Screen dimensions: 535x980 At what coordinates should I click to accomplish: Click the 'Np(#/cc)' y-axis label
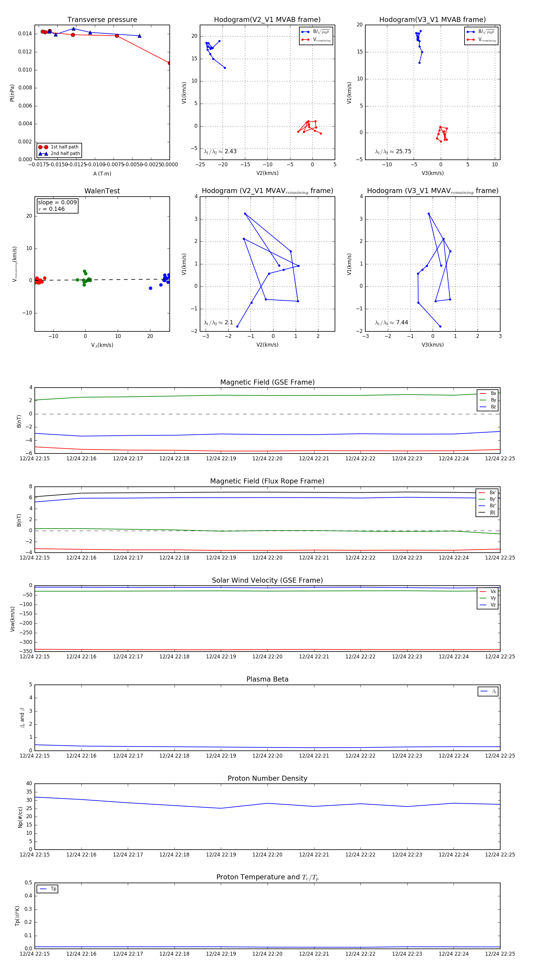click(x=21, y=817)
